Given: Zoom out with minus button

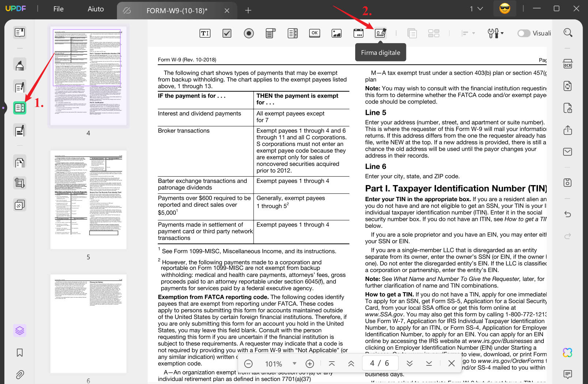Looking at the screenshot, I should coord(249,364).
